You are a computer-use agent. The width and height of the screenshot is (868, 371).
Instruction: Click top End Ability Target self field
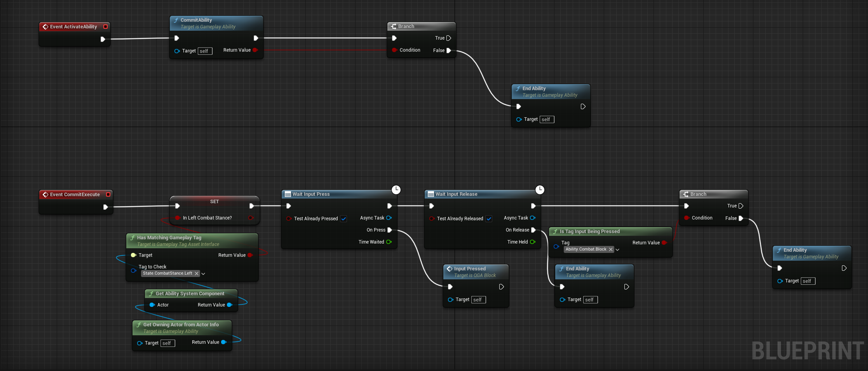[x=547, y=120]
